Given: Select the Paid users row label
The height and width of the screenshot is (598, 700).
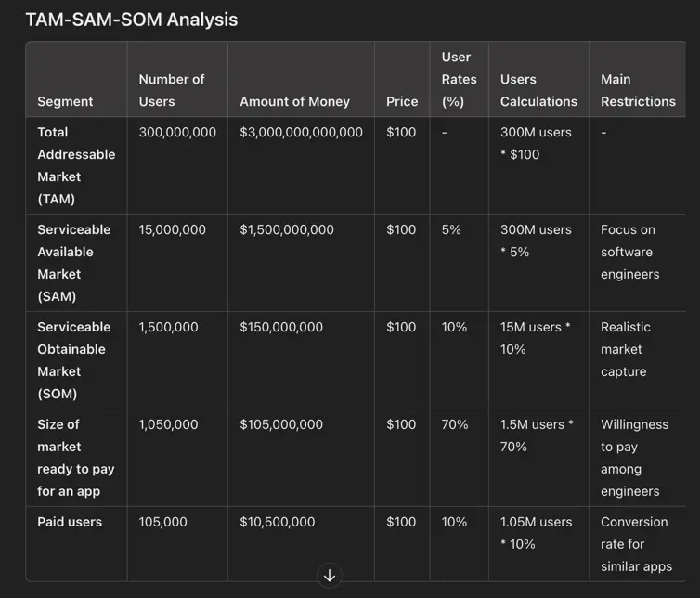Looking at the screenshot, I should coord(70,522).
